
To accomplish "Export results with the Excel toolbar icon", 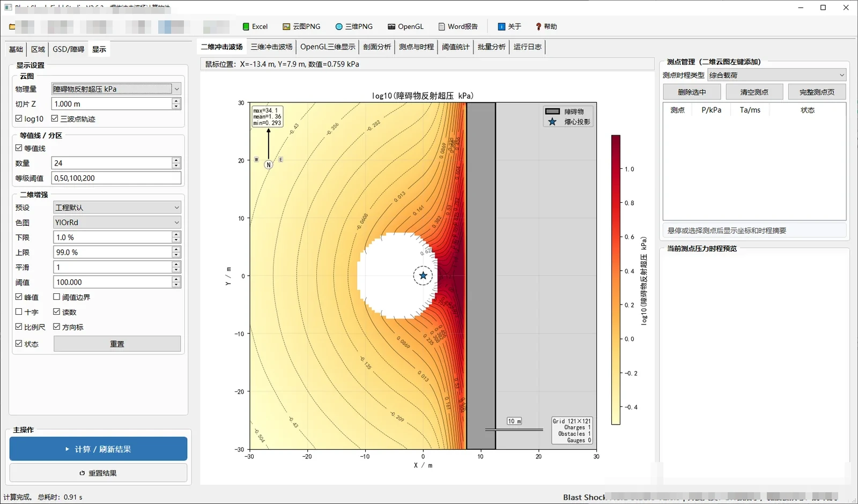I will (255, 27).
